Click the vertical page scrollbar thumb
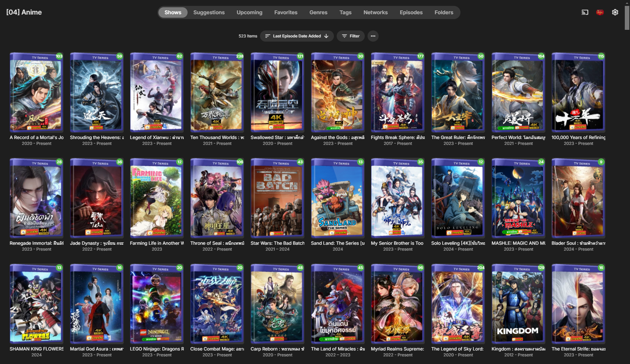 627,17
